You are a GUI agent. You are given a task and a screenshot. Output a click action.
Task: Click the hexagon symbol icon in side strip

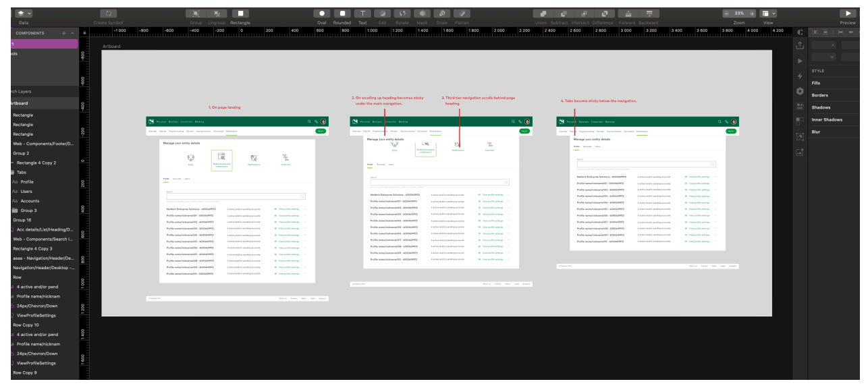pos(800,91)
